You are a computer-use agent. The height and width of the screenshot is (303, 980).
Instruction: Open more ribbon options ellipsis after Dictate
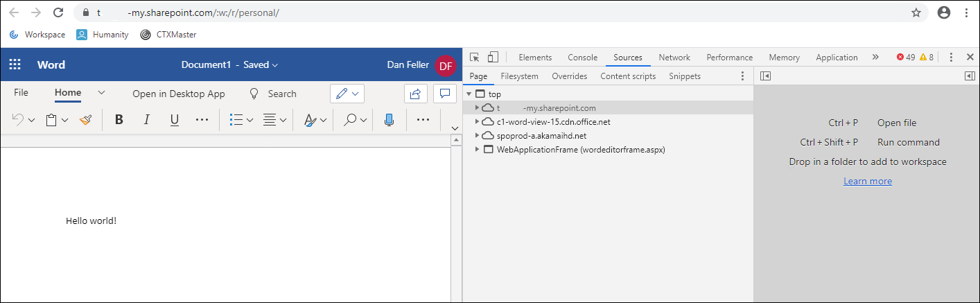pos(423,120)
